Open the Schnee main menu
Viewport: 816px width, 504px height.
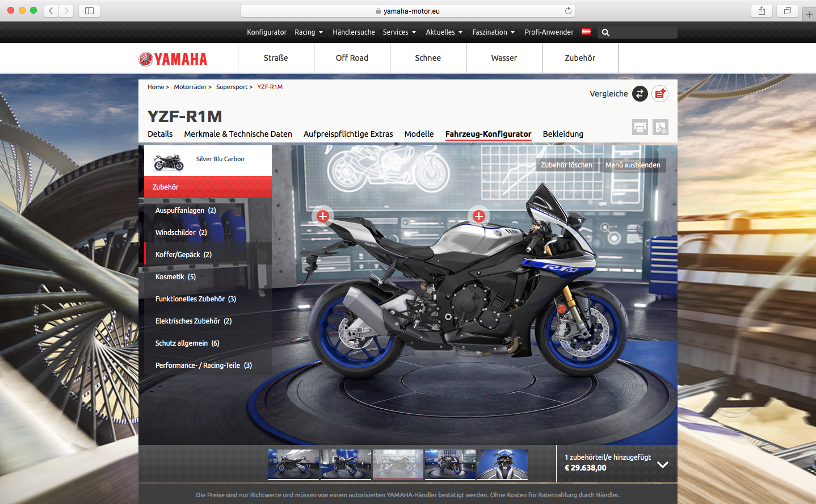428,58
